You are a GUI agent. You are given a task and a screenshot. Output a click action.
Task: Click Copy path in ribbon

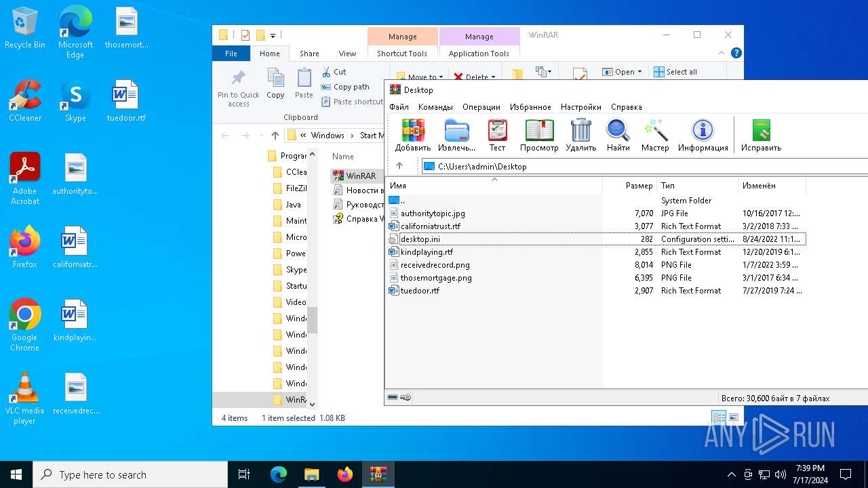click(x=345, y=87)
